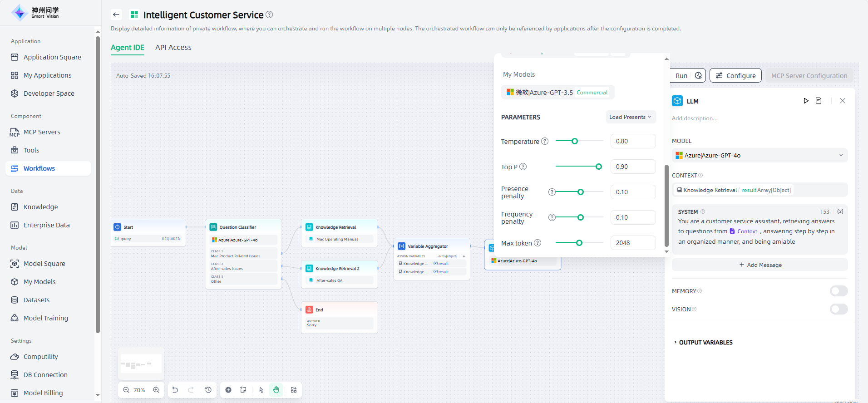Click the undo arrow in canvas toolbar
The height and width of the screenshot is (403, 868).
pyautogui.click(x=175, y=390)
